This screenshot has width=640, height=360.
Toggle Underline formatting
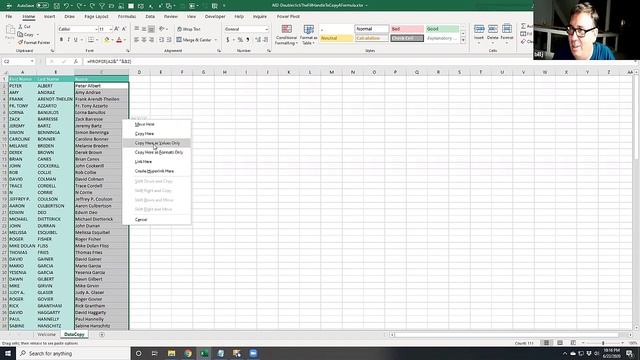(76, 40)
